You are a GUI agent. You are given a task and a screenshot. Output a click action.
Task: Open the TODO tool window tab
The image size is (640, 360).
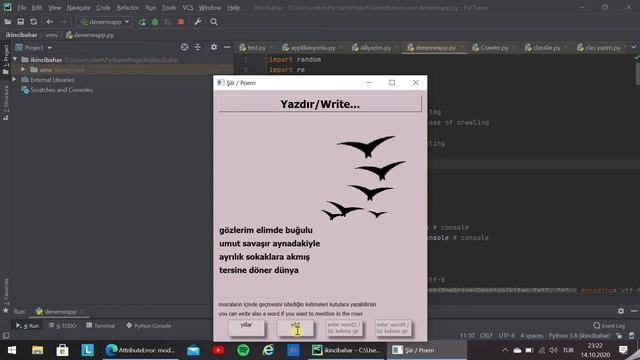(x=62, y=326)
